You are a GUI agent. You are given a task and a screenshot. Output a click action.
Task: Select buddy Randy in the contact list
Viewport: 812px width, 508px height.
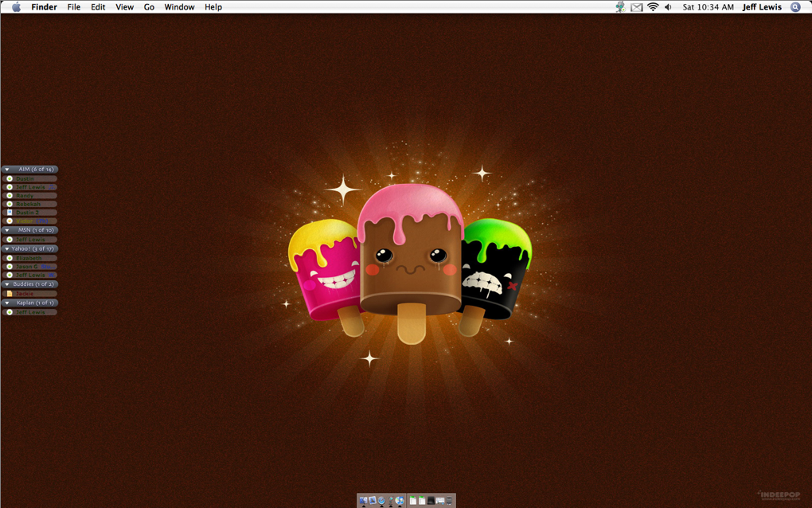pyautogui.click(x=29, y=196)
